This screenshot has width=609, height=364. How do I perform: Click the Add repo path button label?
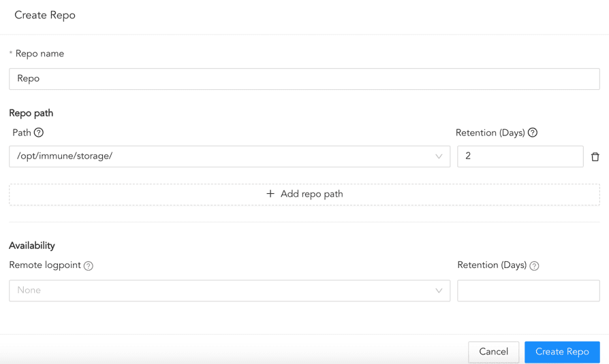(x=312, y=194)
